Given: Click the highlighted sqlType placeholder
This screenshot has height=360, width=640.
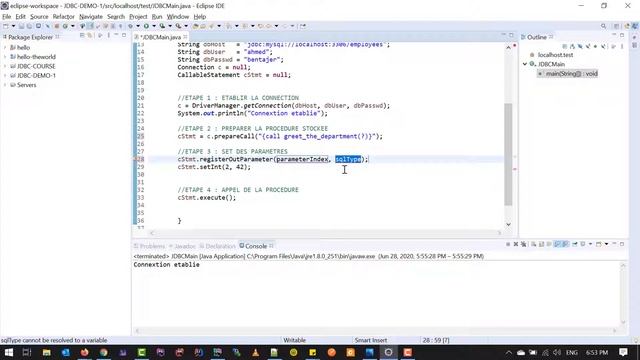Looking at the screenshot, I should coord(348,159).
